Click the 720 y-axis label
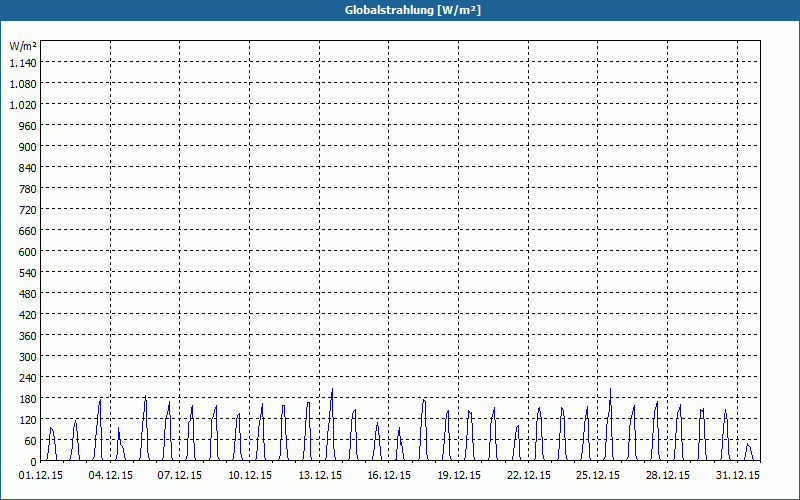Screen dimensions: 800x500 coord(28,210)
